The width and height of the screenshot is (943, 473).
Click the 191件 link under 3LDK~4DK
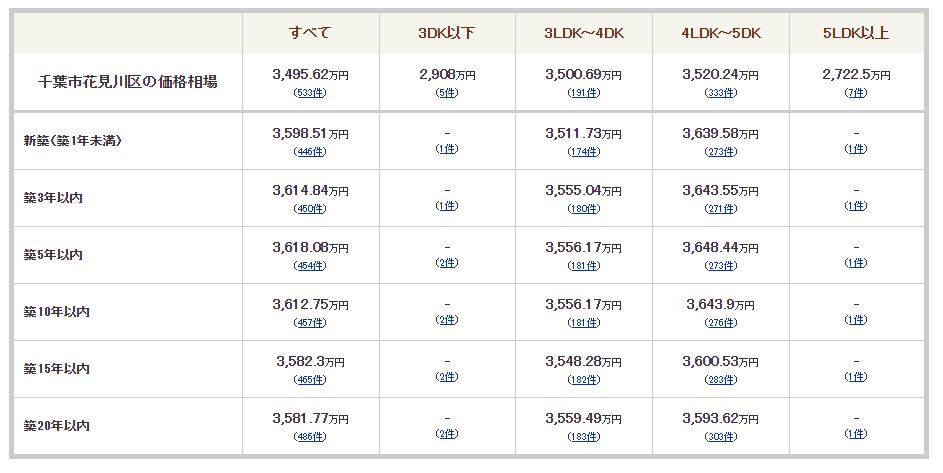click(x=584, y=93)
